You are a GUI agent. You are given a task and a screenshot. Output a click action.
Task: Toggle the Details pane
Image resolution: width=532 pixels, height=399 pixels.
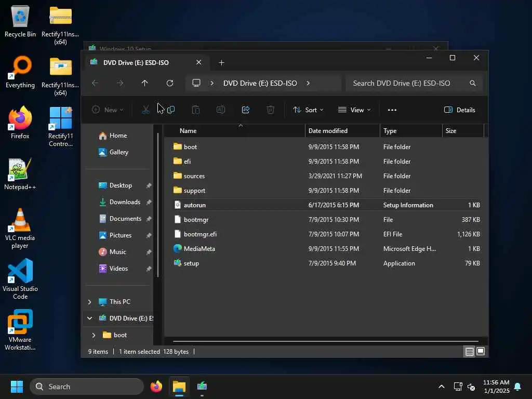(459, 110)
